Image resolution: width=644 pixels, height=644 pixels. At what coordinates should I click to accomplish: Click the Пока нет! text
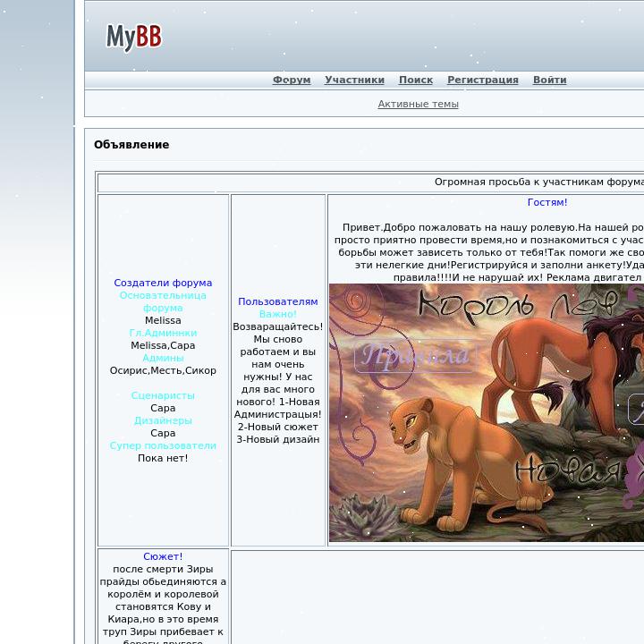[163, 458]
